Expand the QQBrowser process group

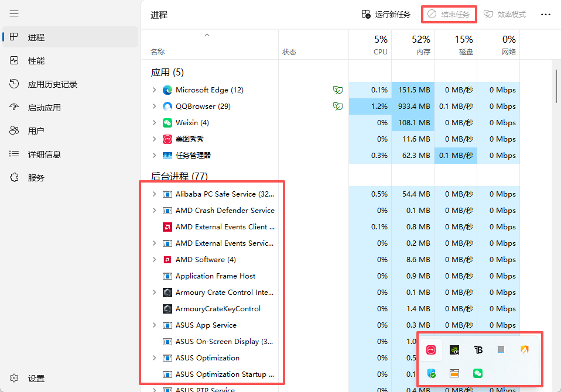154,106
